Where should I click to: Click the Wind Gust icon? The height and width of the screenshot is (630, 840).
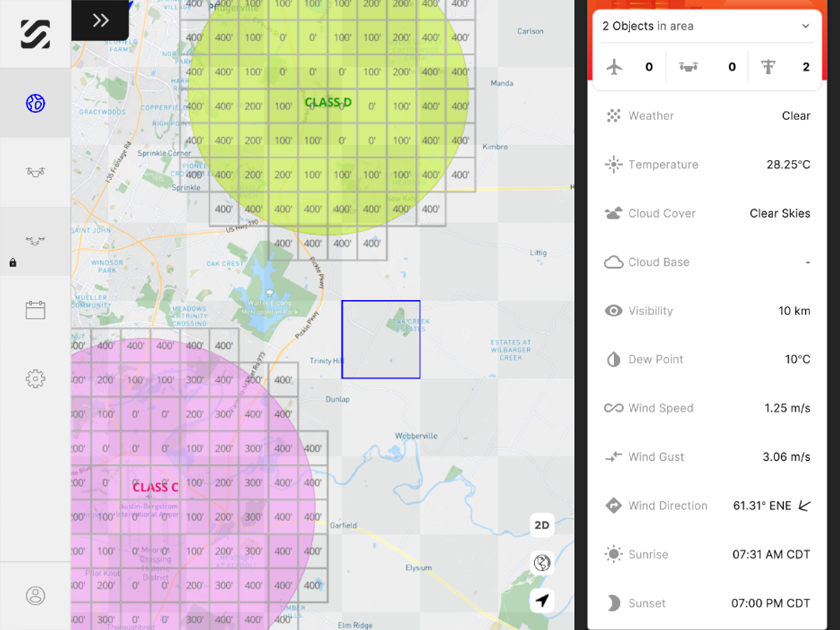pos(614,457)
